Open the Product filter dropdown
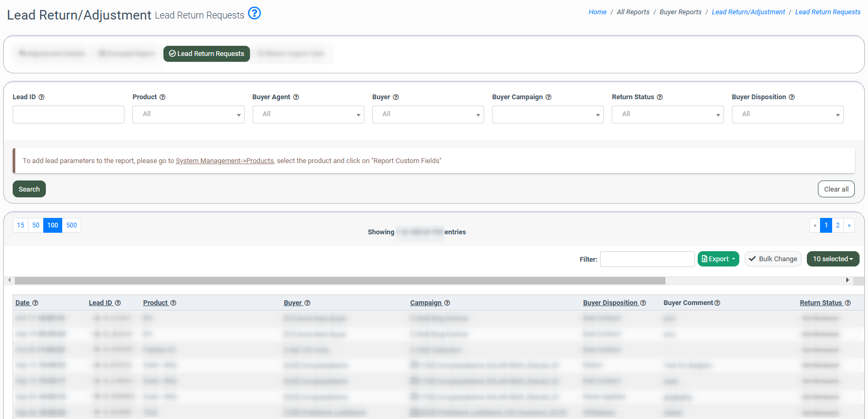The width and height of the screenshot is (868, 419). tap(188, 115)
